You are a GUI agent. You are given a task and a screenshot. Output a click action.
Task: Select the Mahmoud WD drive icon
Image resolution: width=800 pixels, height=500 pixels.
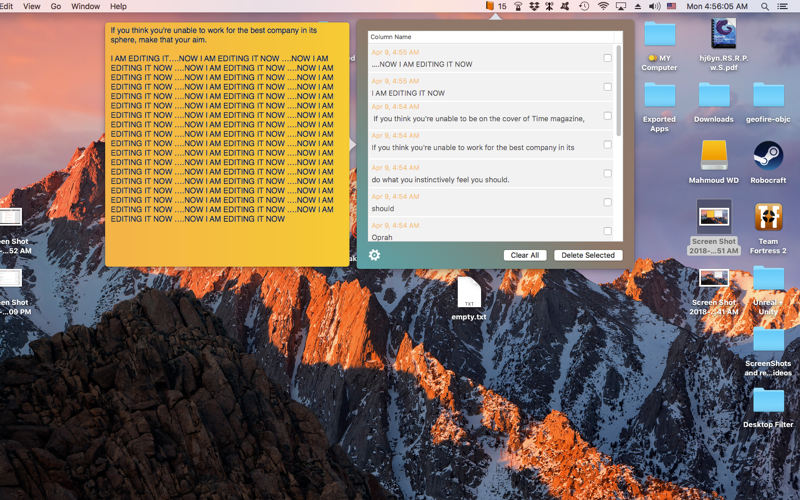click(714, 156)
